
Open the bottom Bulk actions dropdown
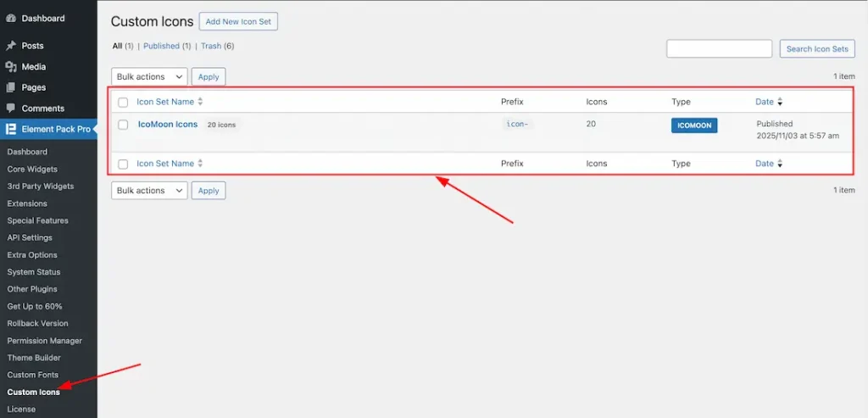[149, 191]
